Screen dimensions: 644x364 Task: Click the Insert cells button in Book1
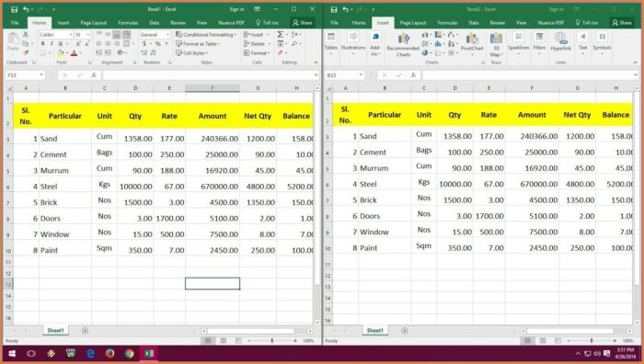click(x=257, y=35)
